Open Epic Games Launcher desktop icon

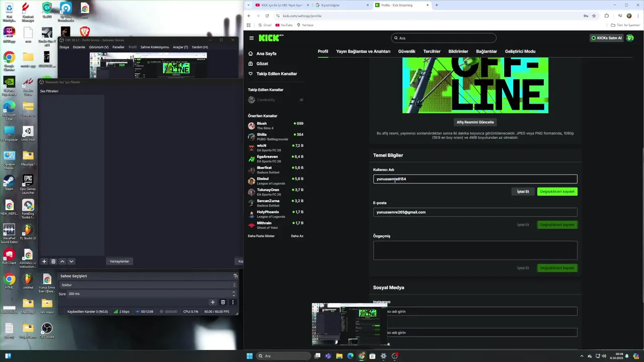28,185
